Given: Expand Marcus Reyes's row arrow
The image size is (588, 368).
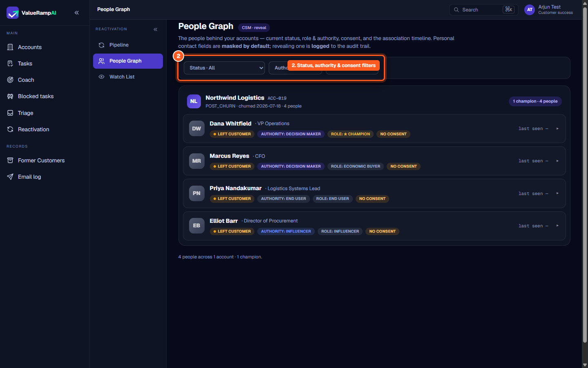Looking at the screenshot, I should [557, 161].
